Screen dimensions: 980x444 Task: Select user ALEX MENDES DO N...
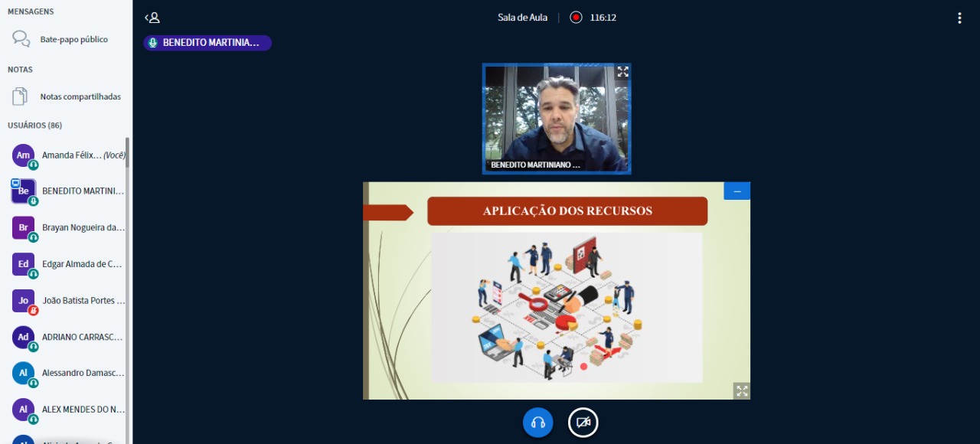(66, 410)
